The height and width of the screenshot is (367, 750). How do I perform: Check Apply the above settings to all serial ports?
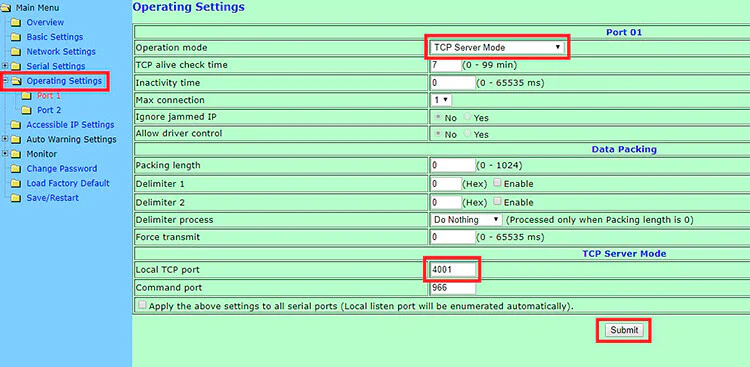click(143, 305)
